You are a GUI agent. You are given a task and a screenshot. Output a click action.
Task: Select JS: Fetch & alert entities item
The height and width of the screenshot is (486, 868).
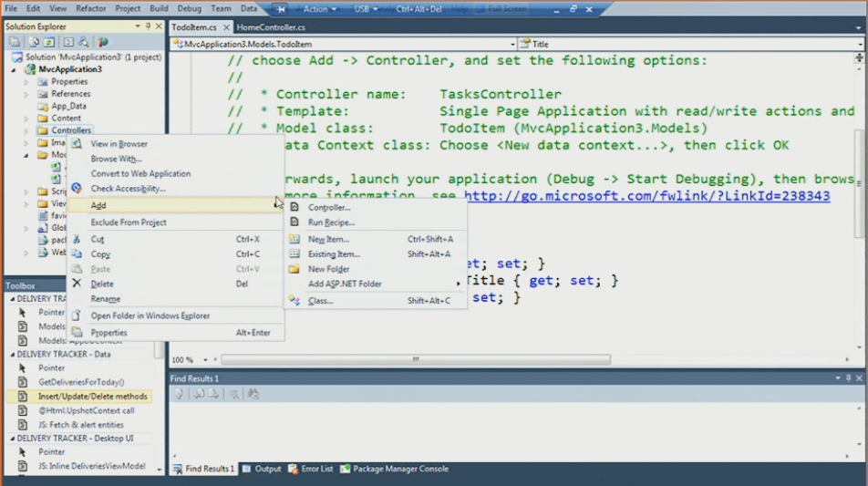[81, 425]
